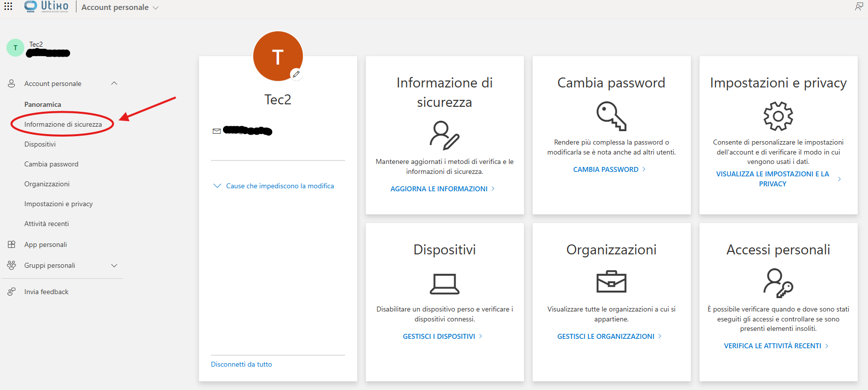This screenshot has width=868, height=390.
Task: Open the app launcher grid icon
Action: 8,6
